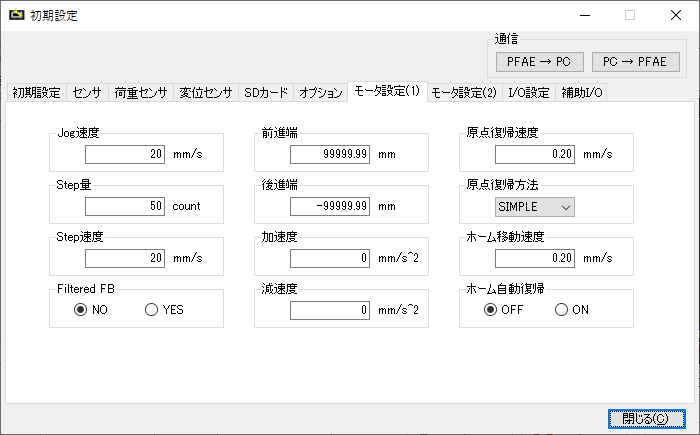Open the 荷重センサ tab

pos(141,92)
